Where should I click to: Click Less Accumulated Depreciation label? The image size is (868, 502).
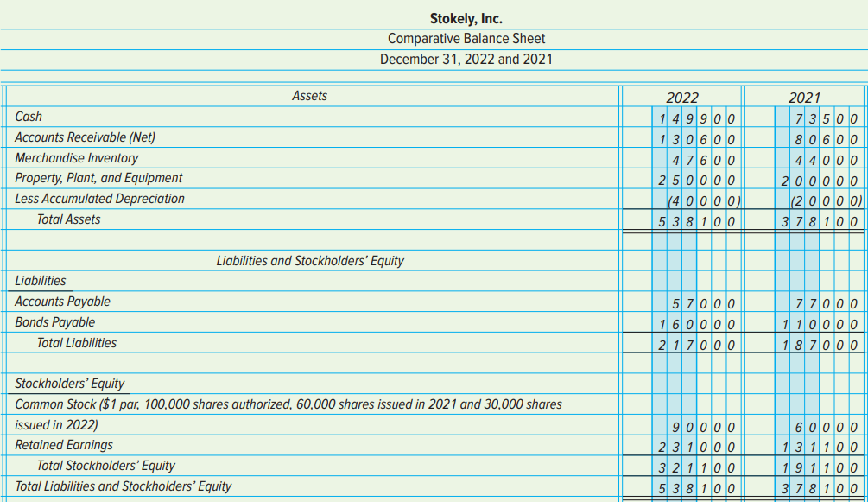click(99, 199)
